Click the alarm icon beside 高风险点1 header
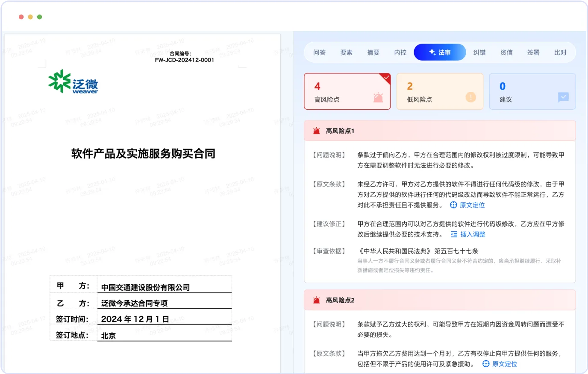 pyautogui.click(x=316, y=131)
